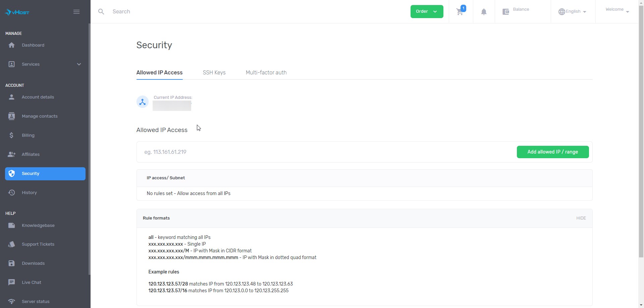Switch to Multi-factor auth tab
644x308 pixels.
(x=266, y=73)
